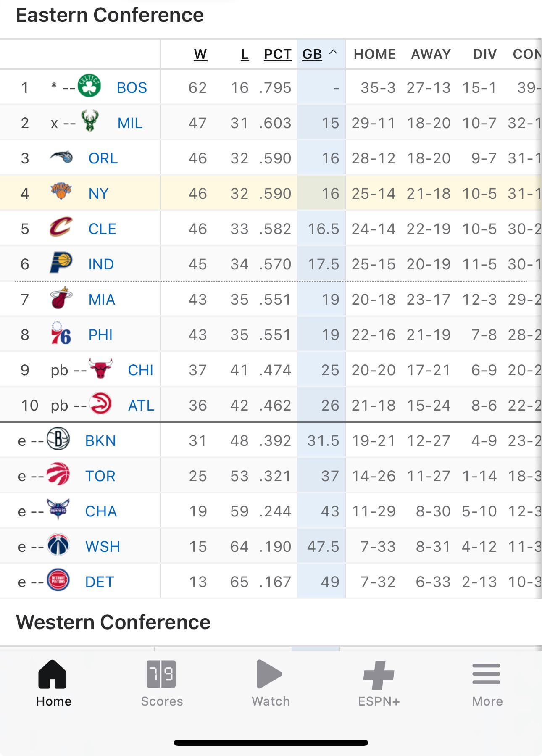542x756 pixels.
Task: Tap the New York Knicks logo
Action: 61,192
